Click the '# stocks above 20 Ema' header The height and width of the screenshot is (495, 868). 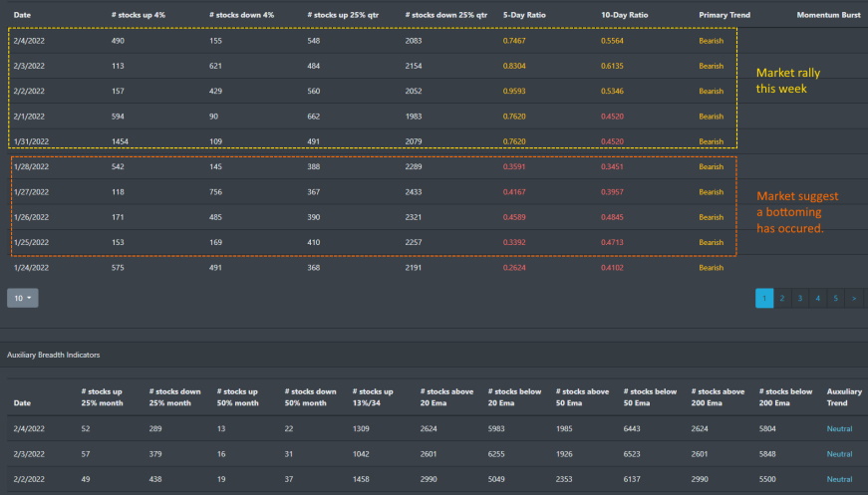(446, 397)
